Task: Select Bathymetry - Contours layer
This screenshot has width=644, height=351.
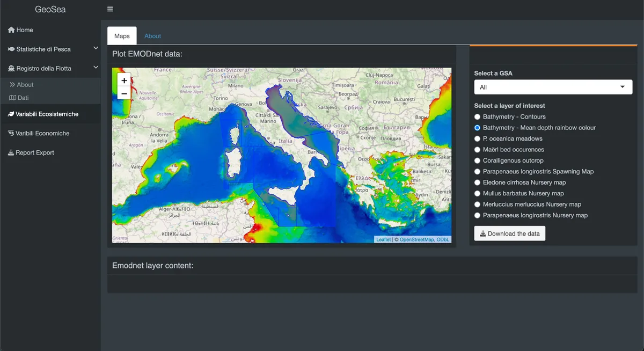Action: [x=477, y=117]
